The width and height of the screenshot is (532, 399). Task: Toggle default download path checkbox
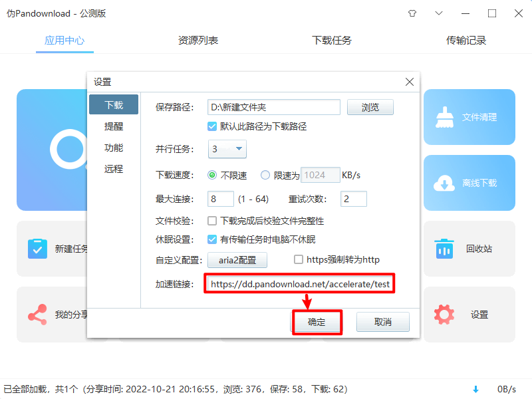pyautogui.click(x=212, y=126)
